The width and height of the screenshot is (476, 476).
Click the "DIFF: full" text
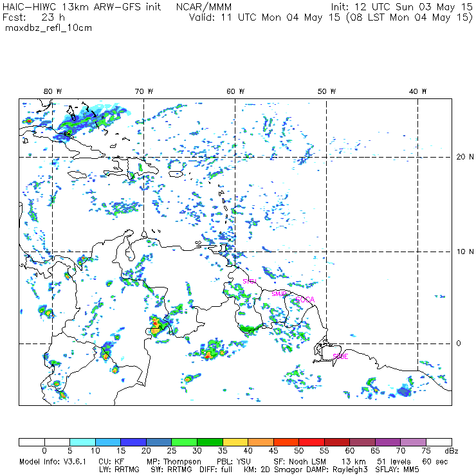(x=215, y=470)
